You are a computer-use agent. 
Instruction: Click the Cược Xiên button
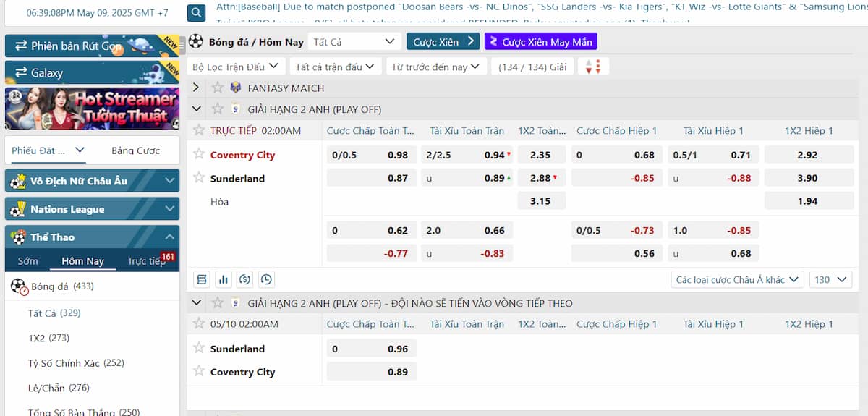pyautogui.click(x=443, y=41)
